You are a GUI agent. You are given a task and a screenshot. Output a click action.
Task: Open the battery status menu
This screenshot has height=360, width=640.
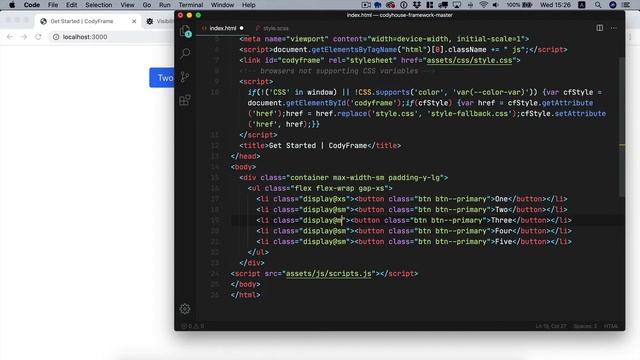[x=519, y=5]
